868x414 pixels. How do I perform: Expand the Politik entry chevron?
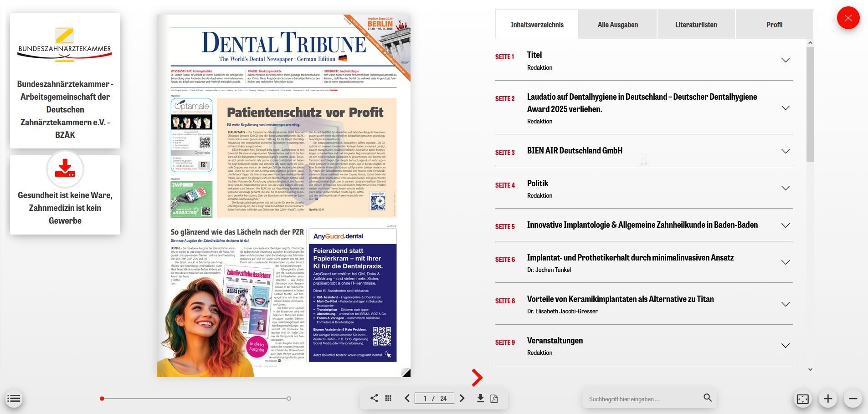(x=785, y=188)
